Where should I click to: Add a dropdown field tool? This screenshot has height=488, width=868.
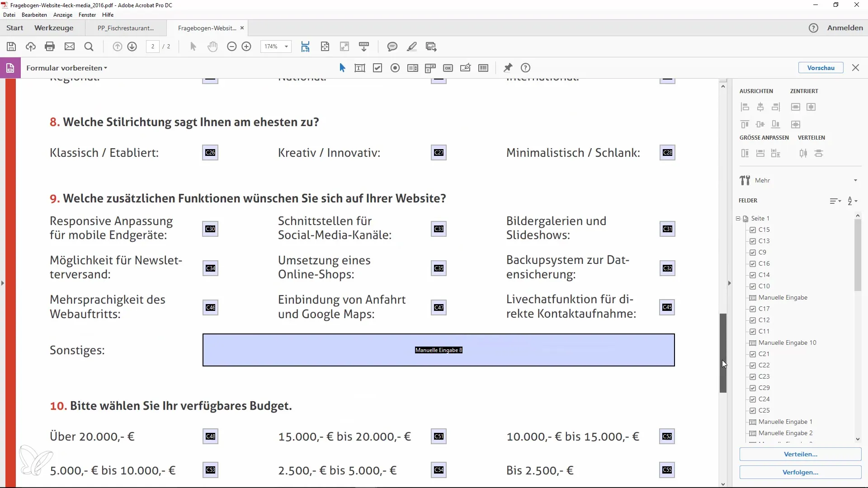(430, 68)
